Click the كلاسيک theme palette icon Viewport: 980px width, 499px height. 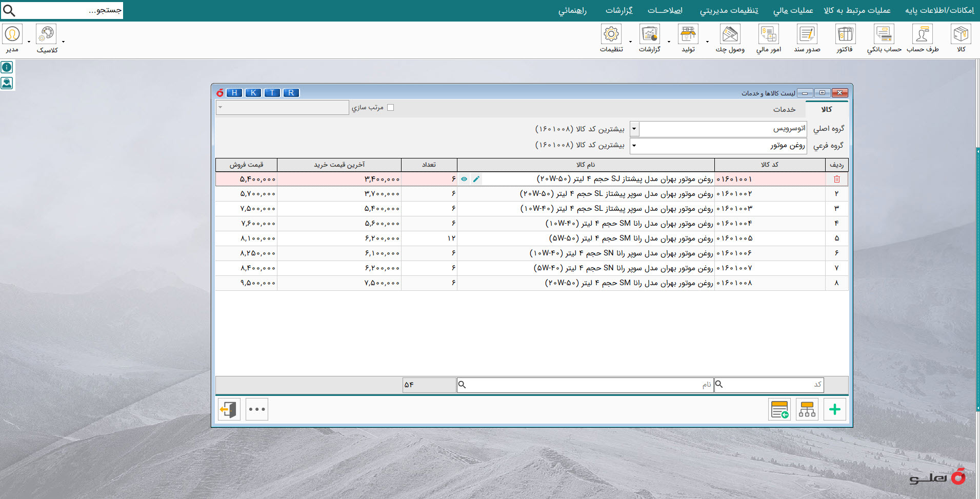(x=46, y=34)
